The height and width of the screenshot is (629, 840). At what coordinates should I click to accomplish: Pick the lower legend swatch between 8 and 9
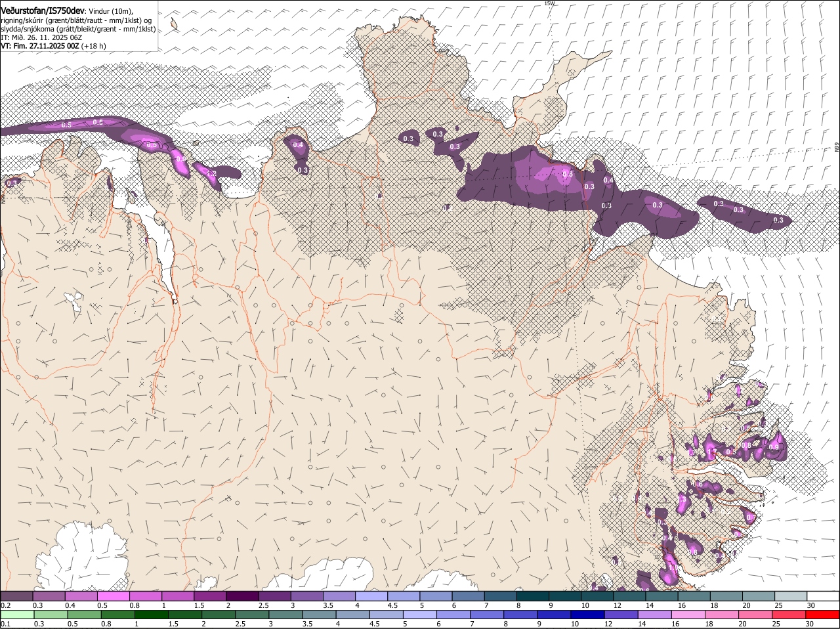coord(520,615)
